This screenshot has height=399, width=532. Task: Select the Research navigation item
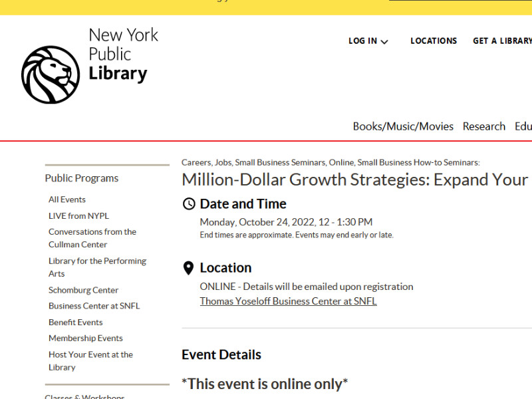coord(483,126)
